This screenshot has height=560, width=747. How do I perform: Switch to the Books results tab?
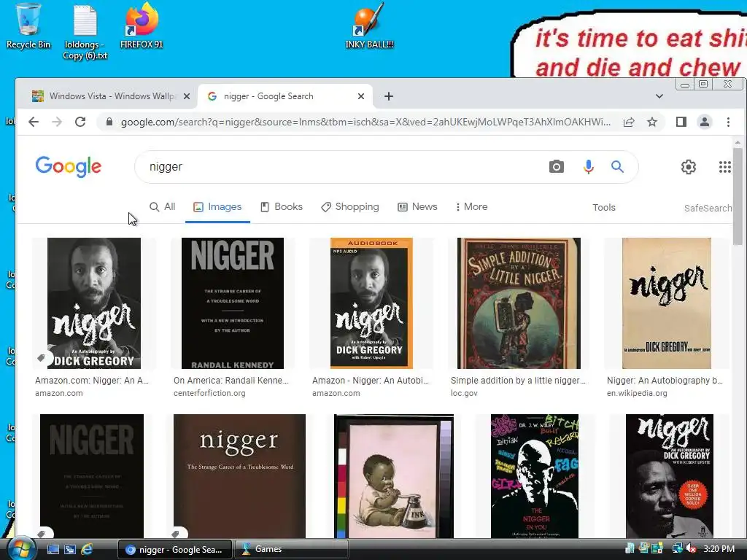pos(282,206)
